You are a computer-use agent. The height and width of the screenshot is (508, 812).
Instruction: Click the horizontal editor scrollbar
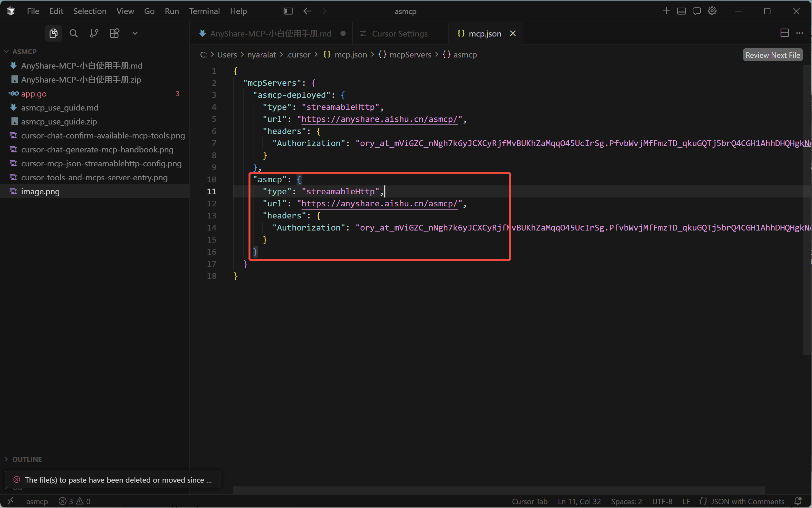(x=499, y=490)
